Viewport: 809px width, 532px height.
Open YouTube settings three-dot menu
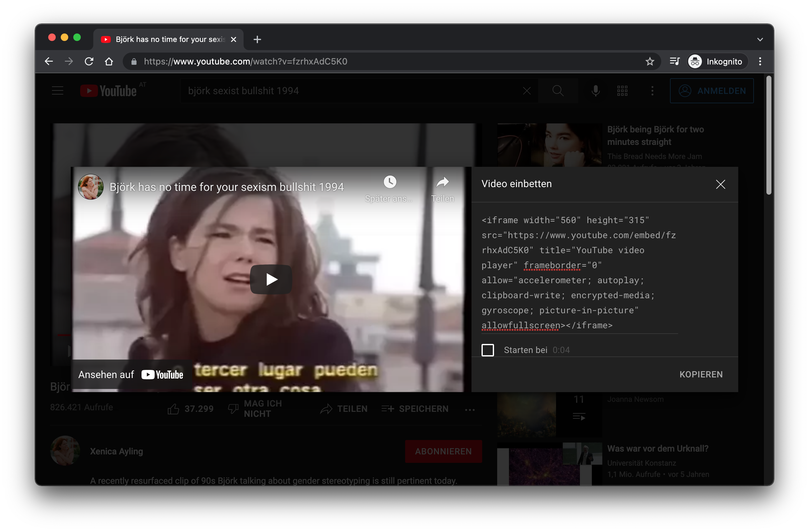[652, 91]
